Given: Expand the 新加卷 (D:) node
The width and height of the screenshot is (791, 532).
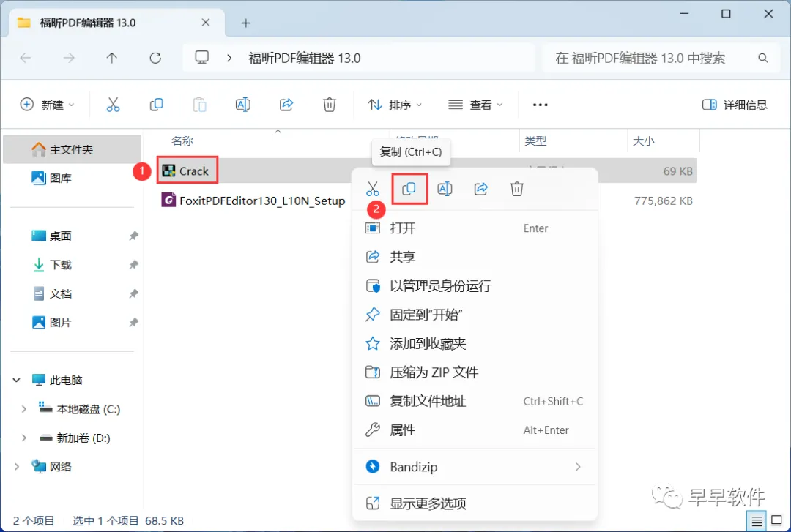Looking at the screenshot, I should (x=23, y=438).
